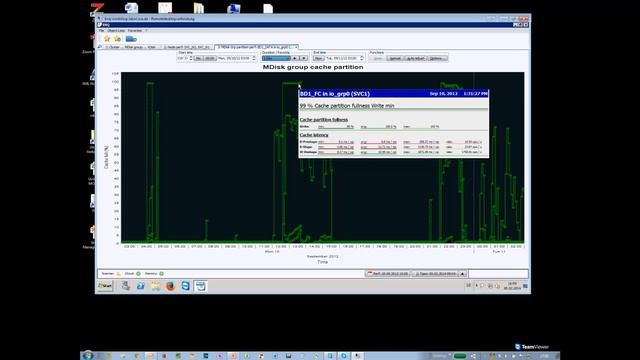
Task: Open TeamViewer icon in the remote taskbar
Action: click(x=185, y=286)
